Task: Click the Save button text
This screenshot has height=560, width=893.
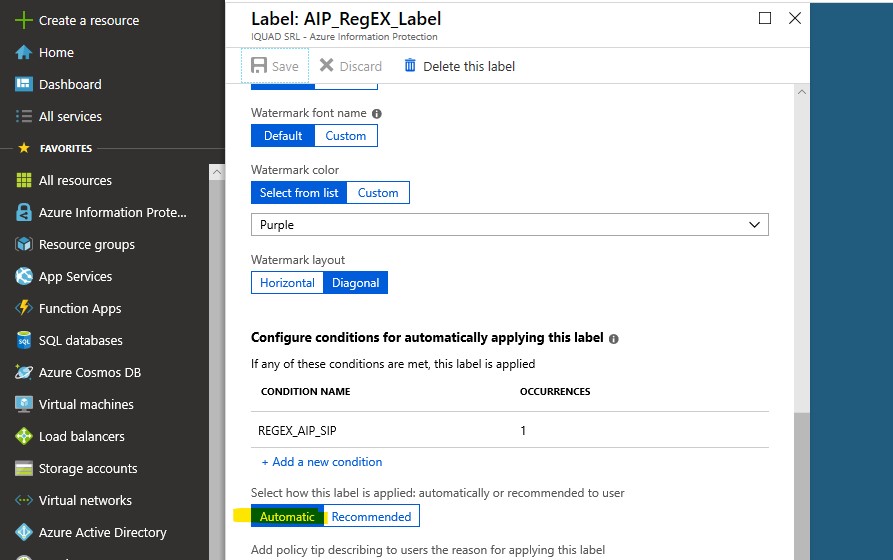Action: 285,67
